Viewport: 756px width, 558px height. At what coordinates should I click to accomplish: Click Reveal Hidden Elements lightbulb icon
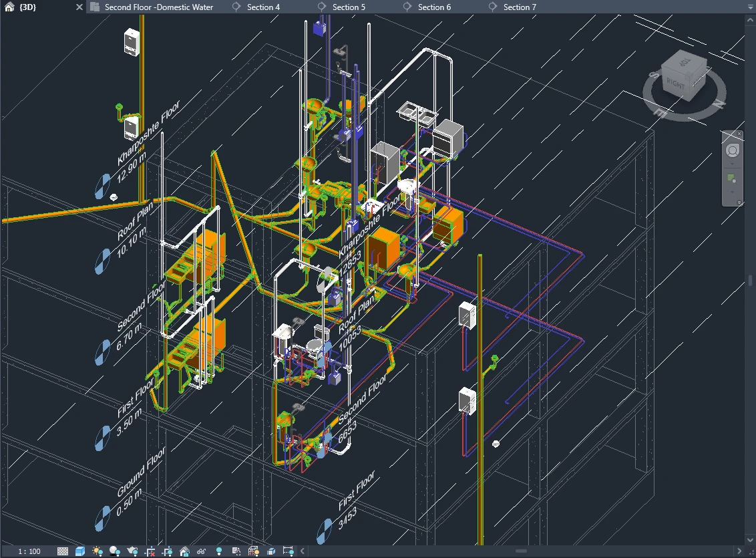pyautogui.click(x=218, y=551)
